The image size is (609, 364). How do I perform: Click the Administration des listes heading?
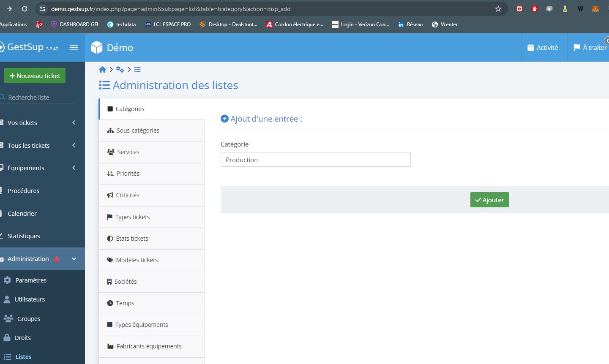click(169, 85)
